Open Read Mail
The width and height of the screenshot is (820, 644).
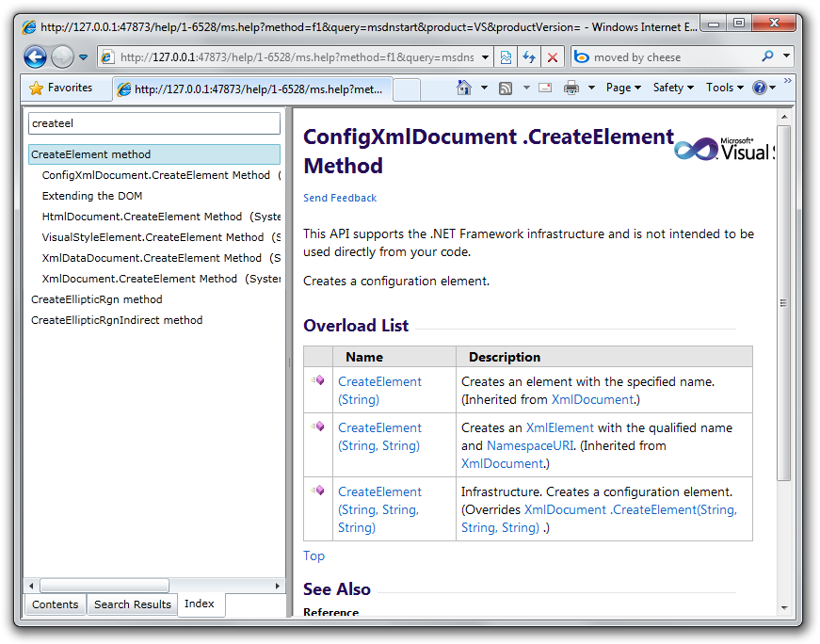click(x=545, y=87)
